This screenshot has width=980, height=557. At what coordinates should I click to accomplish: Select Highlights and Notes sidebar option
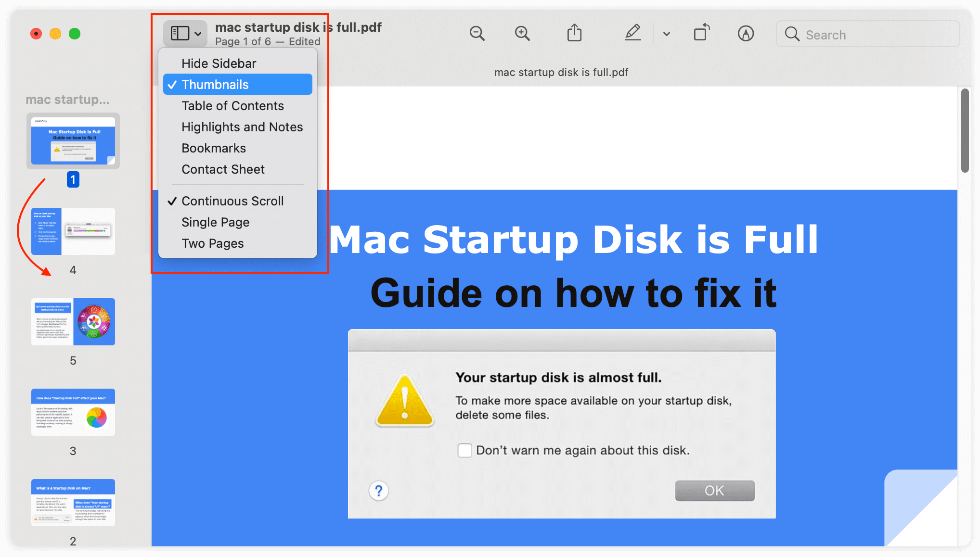point(242,127)
